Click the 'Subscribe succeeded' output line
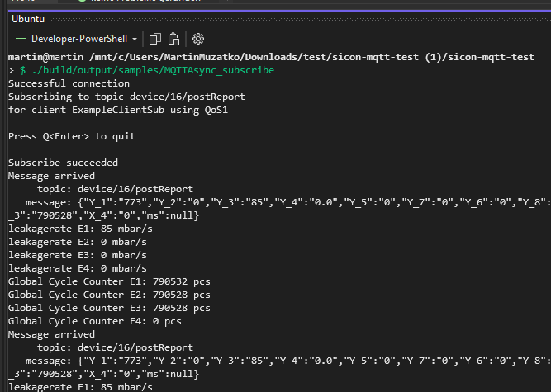The width and height of the screenshot is (551, 392). pyautogui.click(x=63, y=163)
